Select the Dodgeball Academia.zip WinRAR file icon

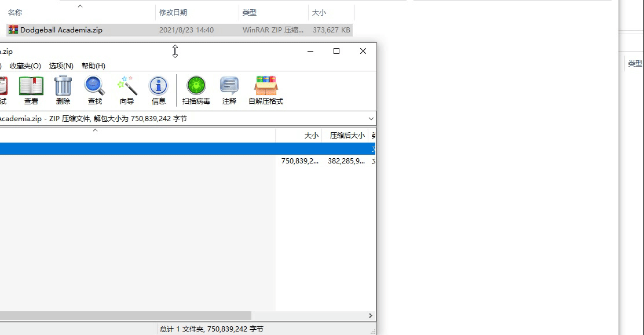click(x=13, y=30)
